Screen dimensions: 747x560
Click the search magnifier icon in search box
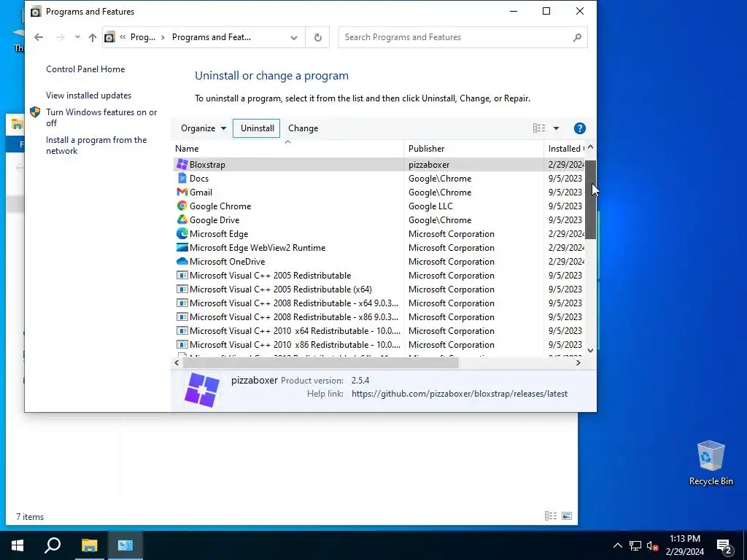click(x=577, y=37)
